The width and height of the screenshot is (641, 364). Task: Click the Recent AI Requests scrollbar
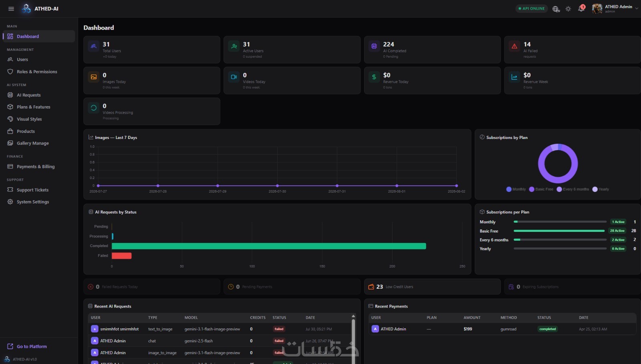[x=353, y=338]
